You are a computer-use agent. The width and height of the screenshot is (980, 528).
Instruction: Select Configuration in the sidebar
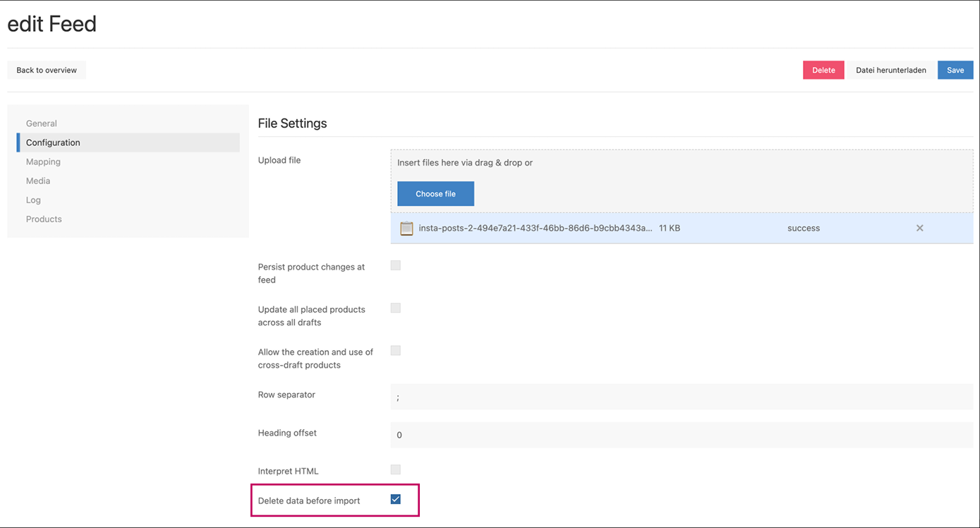[53, 143]
